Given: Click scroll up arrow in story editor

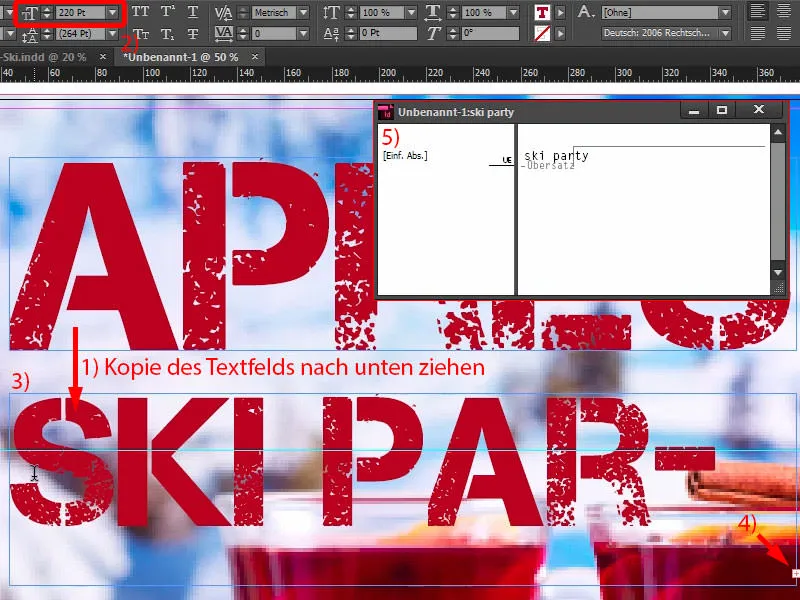Looking at the screenshot, I should click(x=778, y=133).
